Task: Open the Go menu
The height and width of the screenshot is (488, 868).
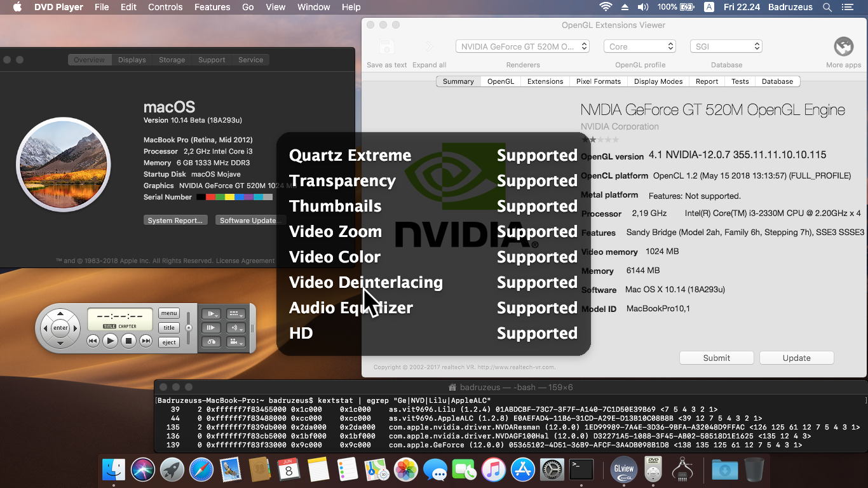Action: point(248,7)
